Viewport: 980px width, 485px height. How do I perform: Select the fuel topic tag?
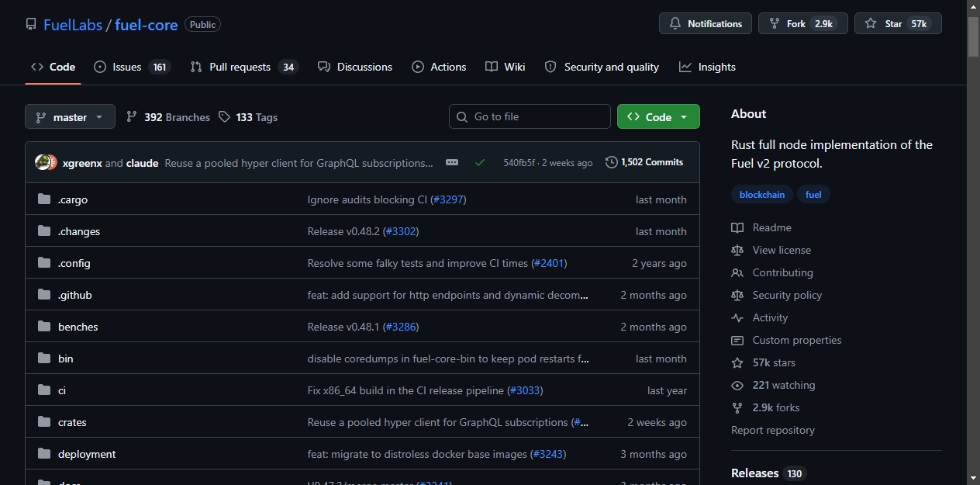[x=813, y=195]
